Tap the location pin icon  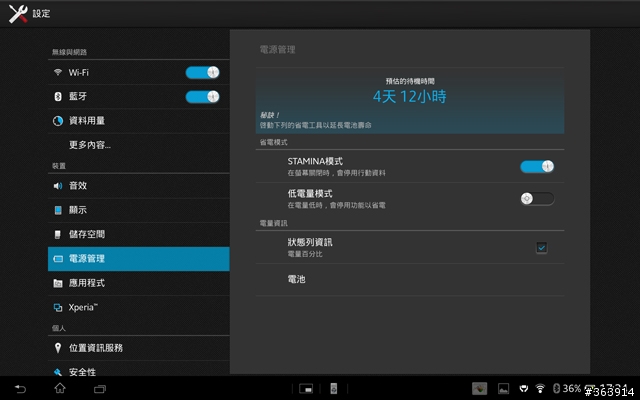pos(58,348)
